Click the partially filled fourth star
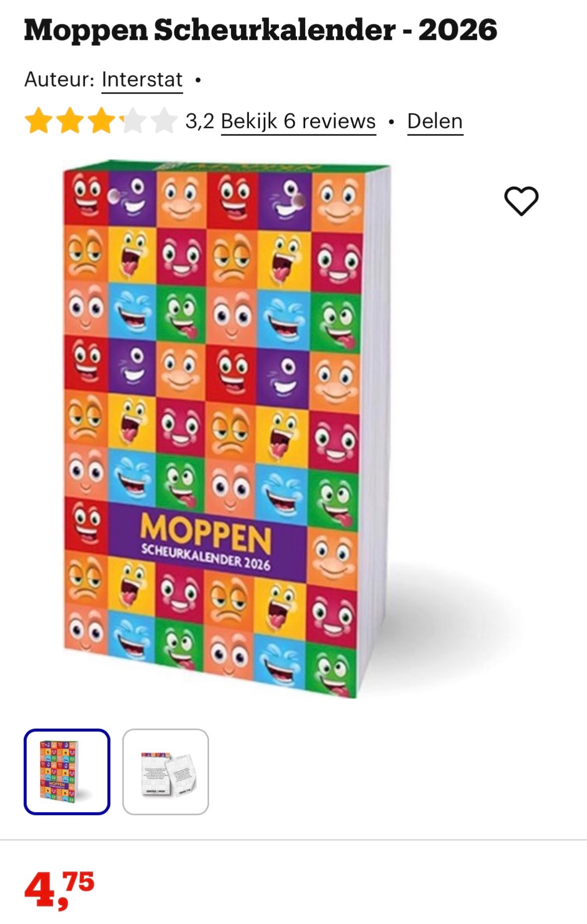 [132, 121]
